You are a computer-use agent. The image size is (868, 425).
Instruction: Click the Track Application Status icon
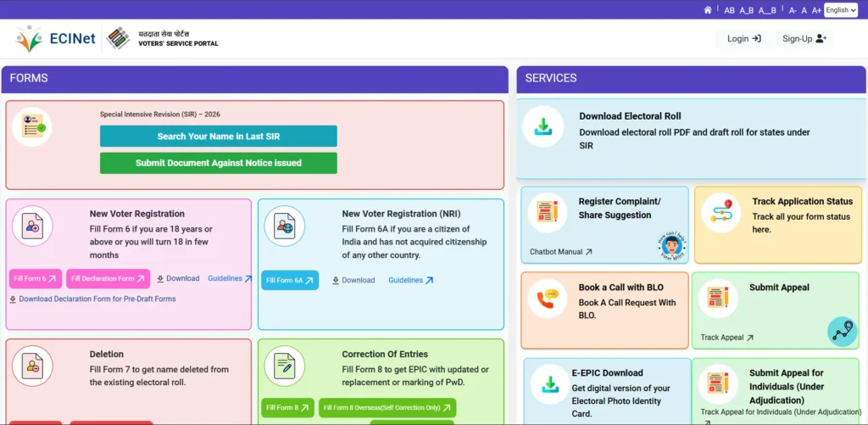click(x=721, y=212)
